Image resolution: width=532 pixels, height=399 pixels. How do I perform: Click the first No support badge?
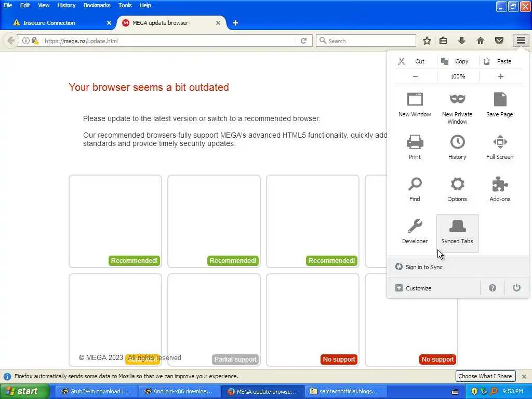pos(339,360)
